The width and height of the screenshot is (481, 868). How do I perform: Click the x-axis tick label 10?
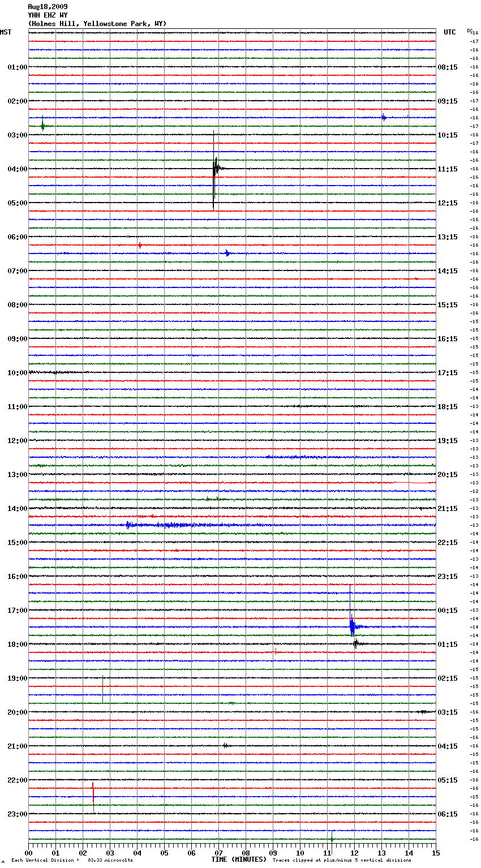(300, 853)
